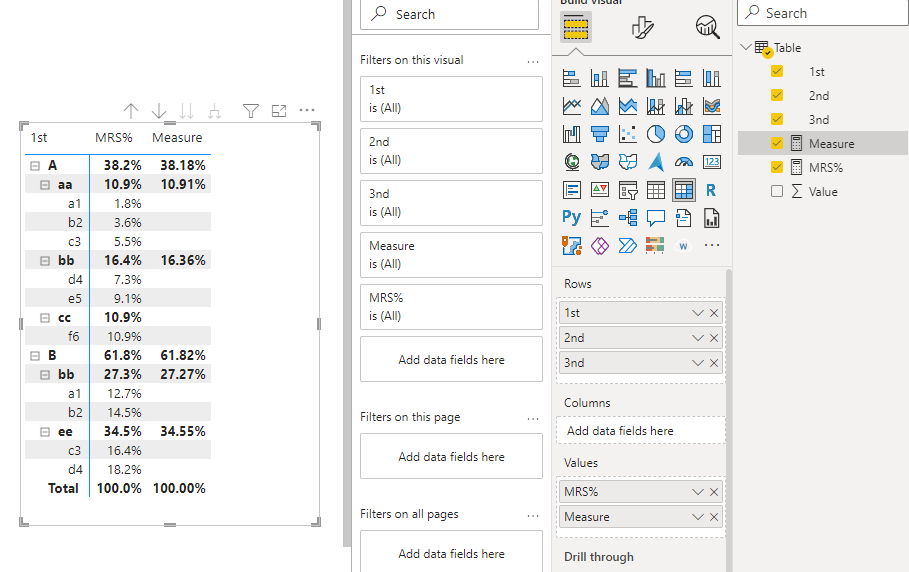Choose the gauge visual icon
Image resolution: width=909 pixels, height=572 pixels.
click(x=683, y=162)
